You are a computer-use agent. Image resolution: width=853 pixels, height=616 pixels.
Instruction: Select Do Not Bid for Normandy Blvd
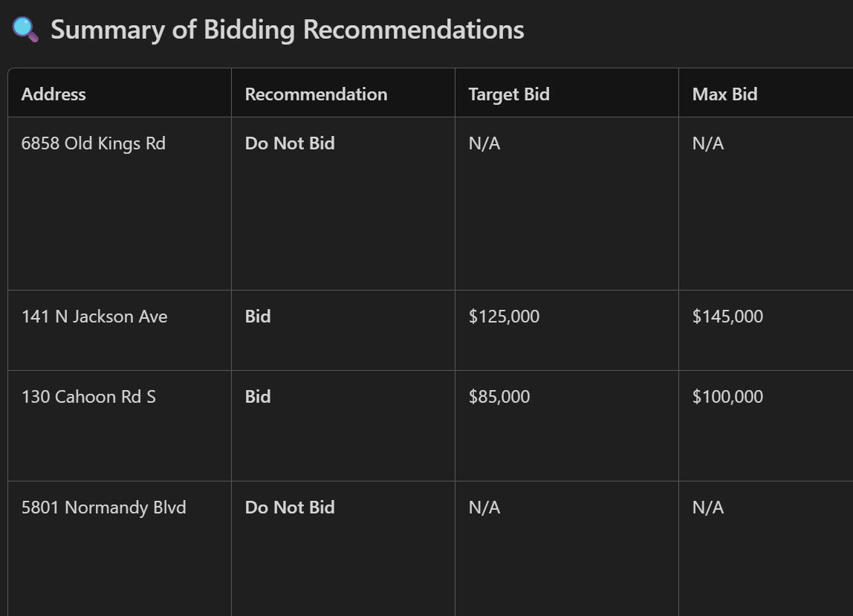click(290, 508)
